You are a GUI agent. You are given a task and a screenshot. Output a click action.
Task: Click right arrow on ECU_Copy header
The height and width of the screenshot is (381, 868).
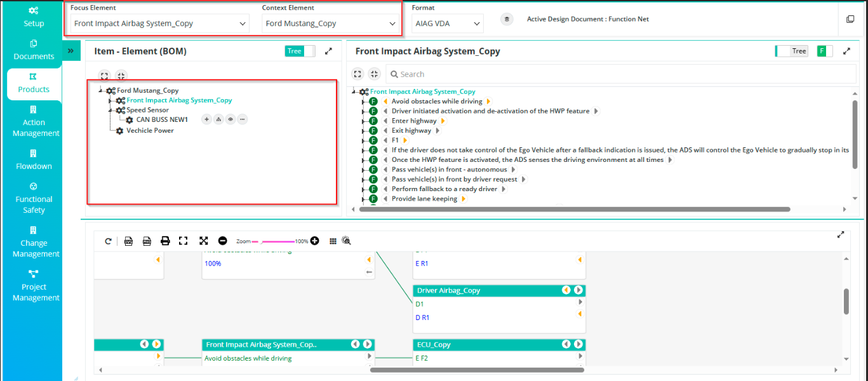click(578, 344)
